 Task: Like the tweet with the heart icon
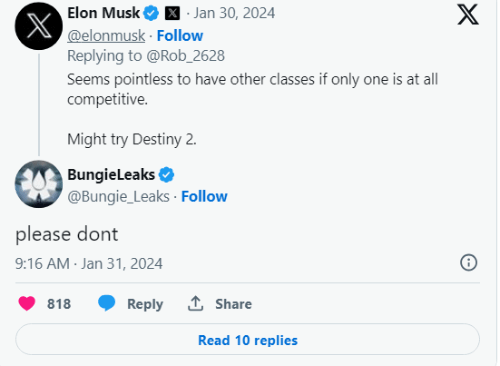pos(27,304)
